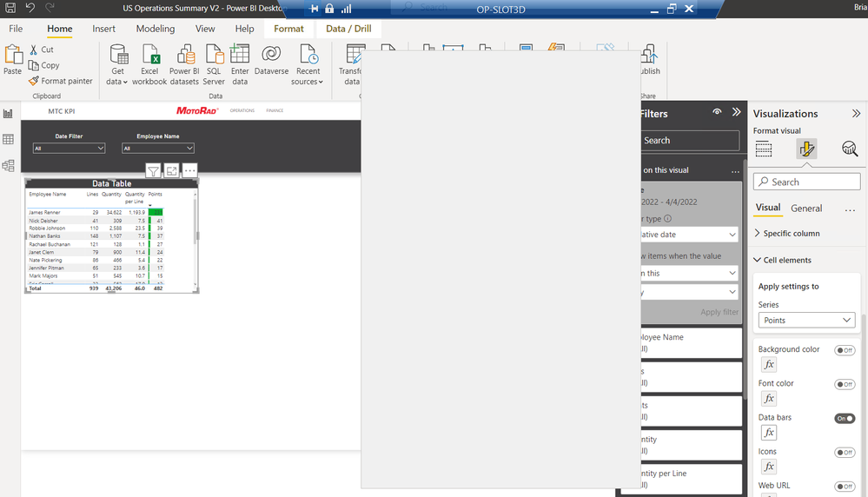The image size is (868, 497).
Task: Open Background color conditional formatting fx
Action: click(769, 364)
